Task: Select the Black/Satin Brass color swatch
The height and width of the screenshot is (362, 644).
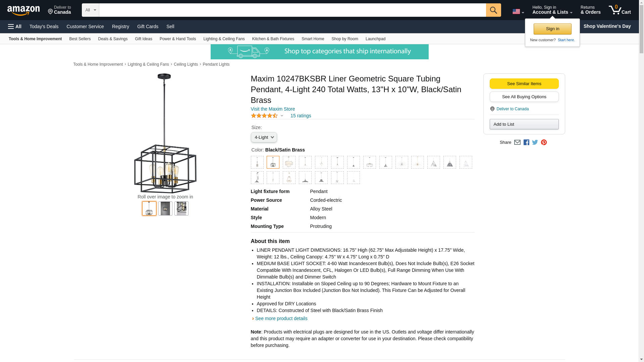Action: coord(273,162)
